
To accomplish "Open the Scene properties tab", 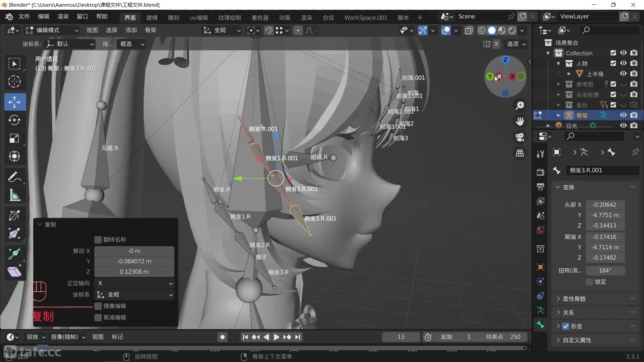I will pyautogui.click(x=540, y=216).
